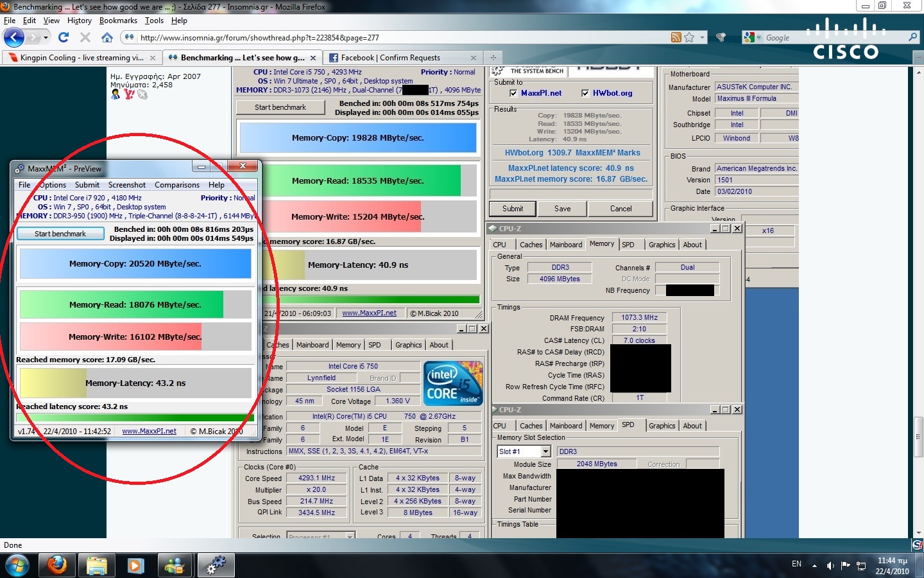Open Firefox from the taskbar
924x578 pixels.
[x=57, y=566]
